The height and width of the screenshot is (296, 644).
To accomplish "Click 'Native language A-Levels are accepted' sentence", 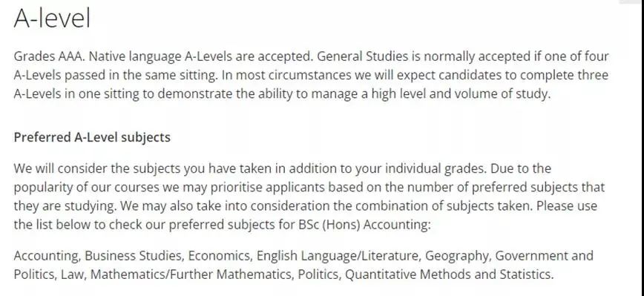I will click(201, 56).
